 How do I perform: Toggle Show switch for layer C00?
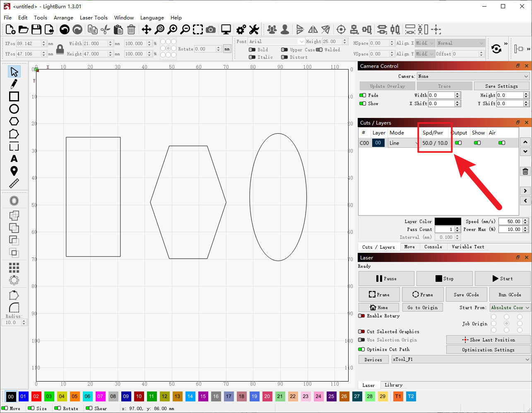click(x=477, y=143)
